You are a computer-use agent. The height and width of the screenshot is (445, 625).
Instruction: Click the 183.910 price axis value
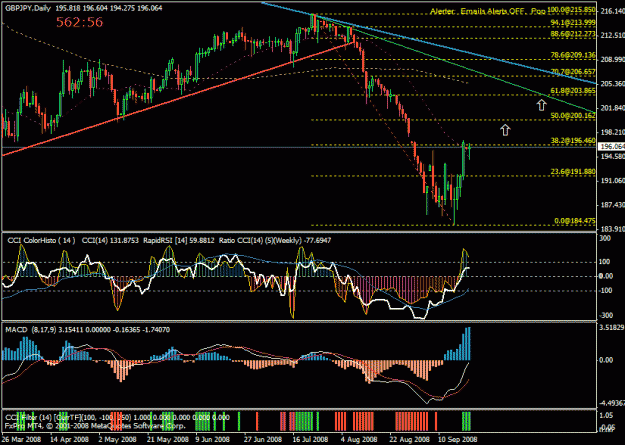613,229
